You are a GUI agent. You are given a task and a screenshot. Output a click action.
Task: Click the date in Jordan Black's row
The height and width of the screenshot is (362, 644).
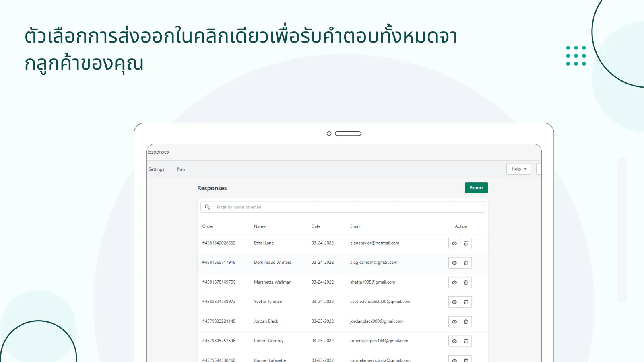322,321
